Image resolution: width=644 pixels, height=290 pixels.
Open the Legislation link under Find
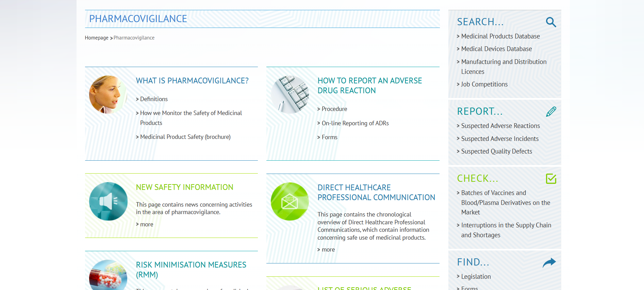pyautogui.click(x=476, y=277)
